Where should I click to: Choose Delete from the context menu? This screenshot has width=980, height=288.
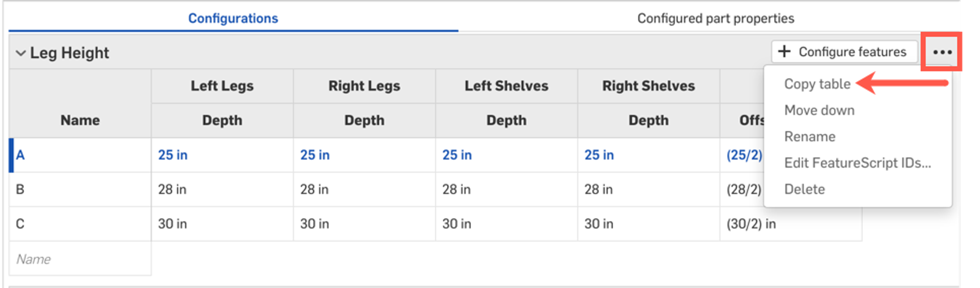[x=804, y=189]
